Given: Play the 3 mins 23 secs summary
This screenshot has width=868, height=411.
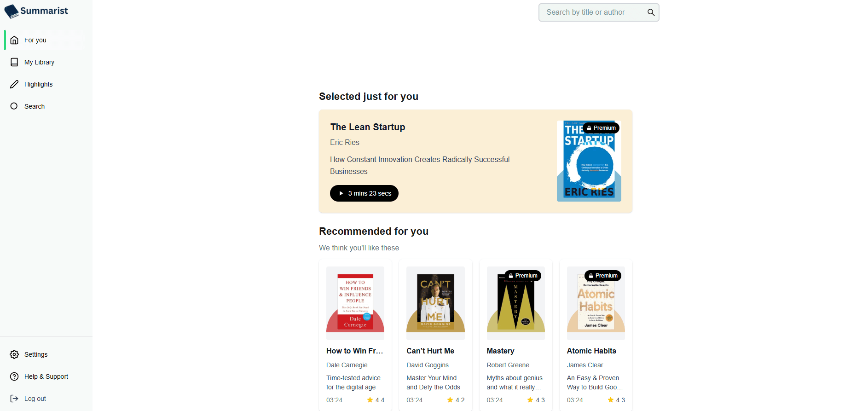Looking at the screenshot, I should pos(364,193).
